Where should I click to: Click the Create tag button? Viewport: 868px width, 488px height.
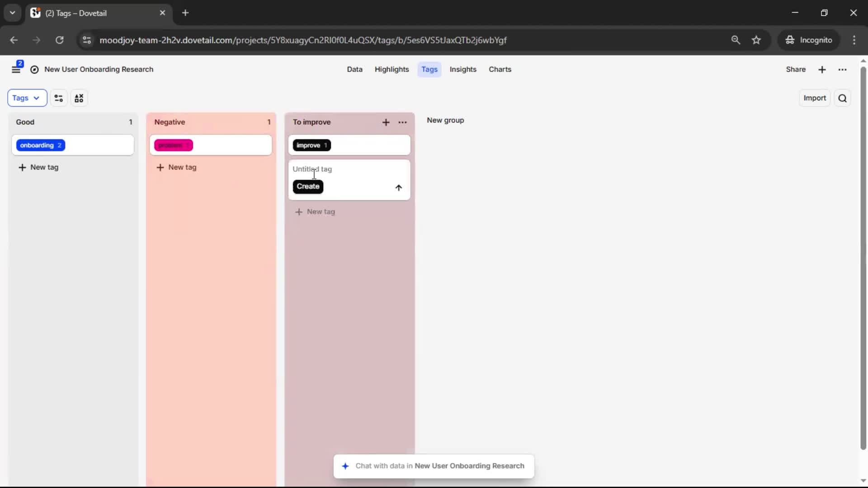click(308, 187)
